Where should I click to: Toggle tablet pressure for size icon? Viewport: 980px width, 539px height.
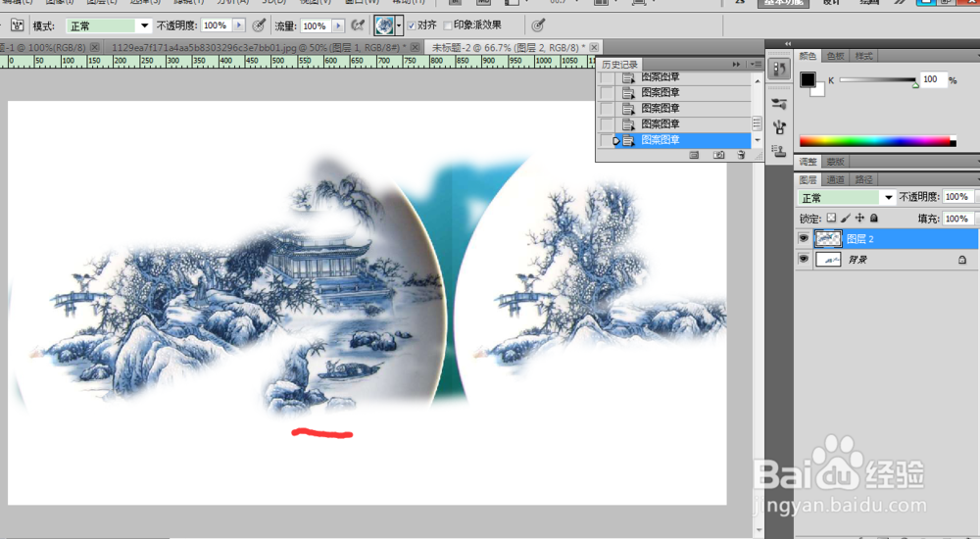537,25
